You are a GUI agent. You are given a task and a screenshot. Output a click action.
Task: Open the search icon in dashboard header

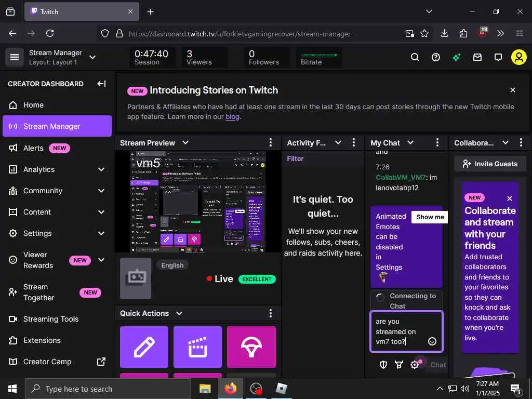click(415, 57)
